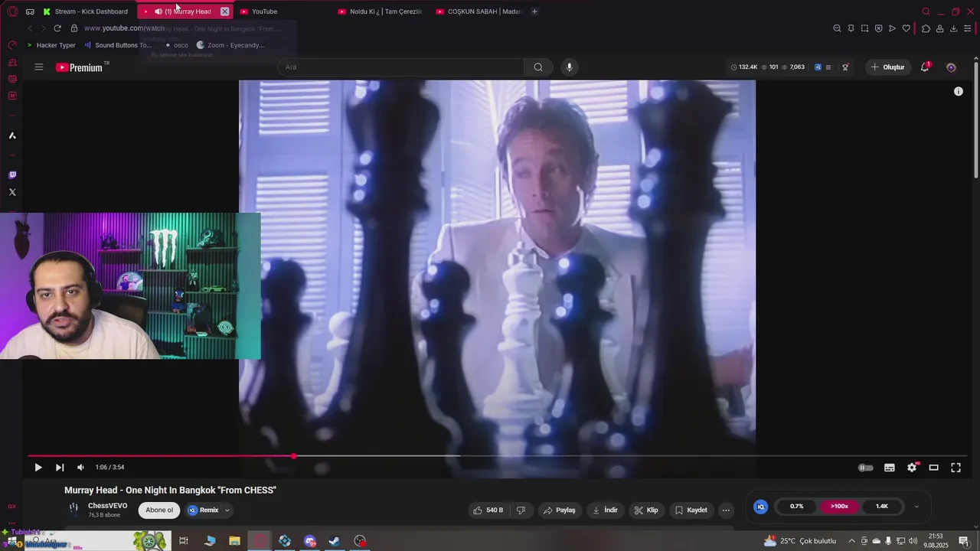The width and height of the screenshot is (980, 551).
Task: Dislike the video
Action: pos(521,510)
